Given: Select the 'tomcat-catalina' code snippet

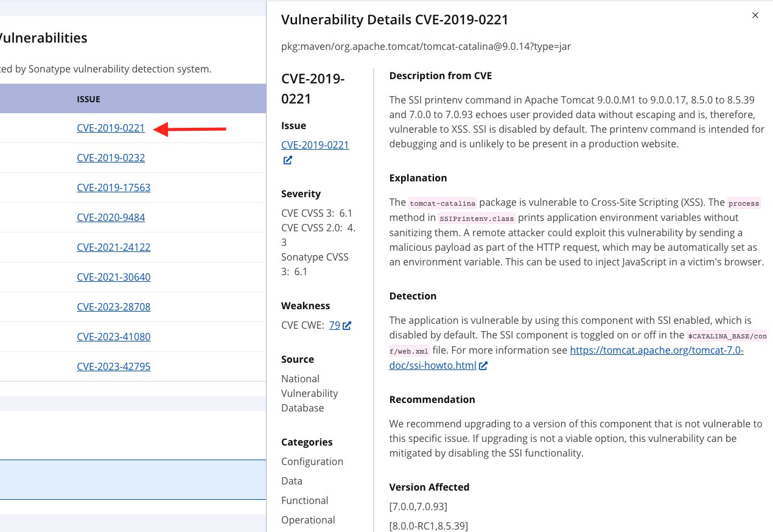Looking at the screenshot, I should [x=442, y=203].
